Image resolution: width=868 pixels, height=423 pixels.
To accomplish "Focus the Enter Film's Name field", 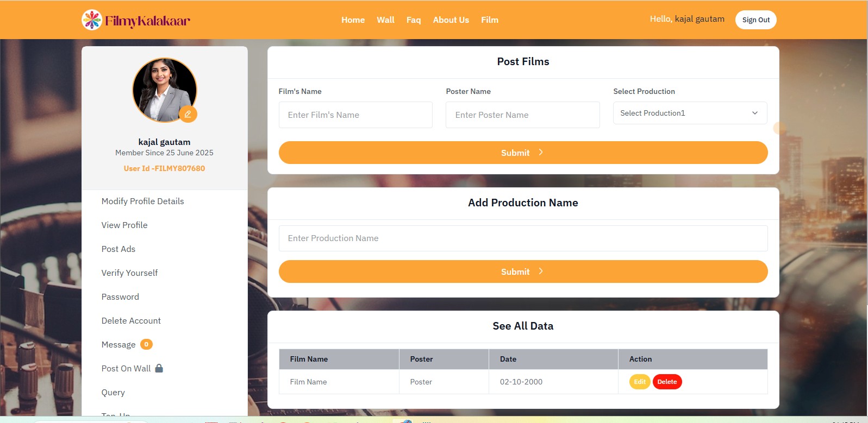I will pyautogui.click(x=355, y=115).
